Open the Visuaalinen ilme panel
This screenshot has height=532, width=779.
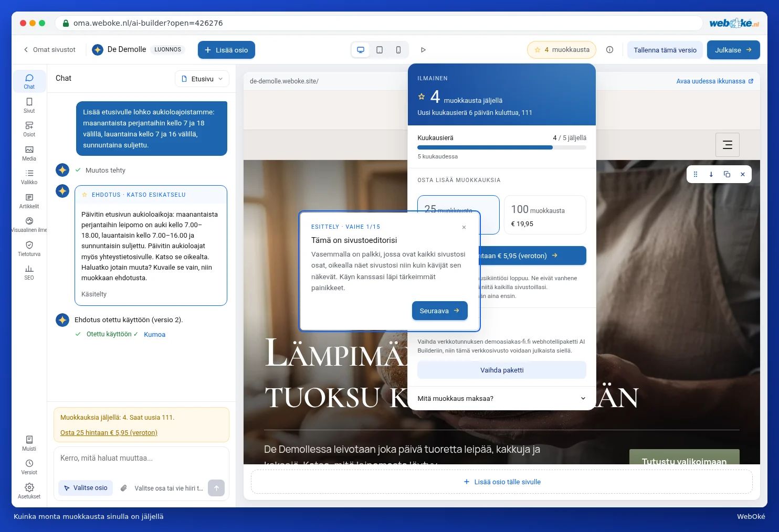[x=29, y=225]
